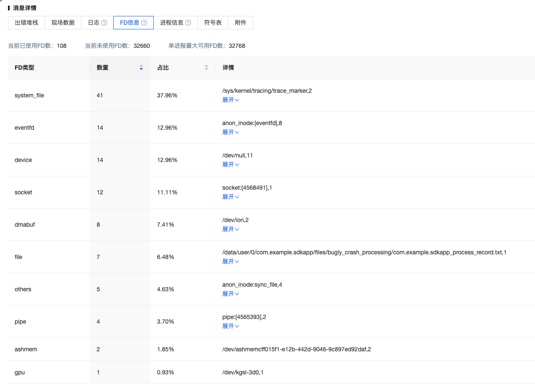This screenshot has width=535, height=392.
Task: Sort table by 占比 column arrows
Action: 206,68
